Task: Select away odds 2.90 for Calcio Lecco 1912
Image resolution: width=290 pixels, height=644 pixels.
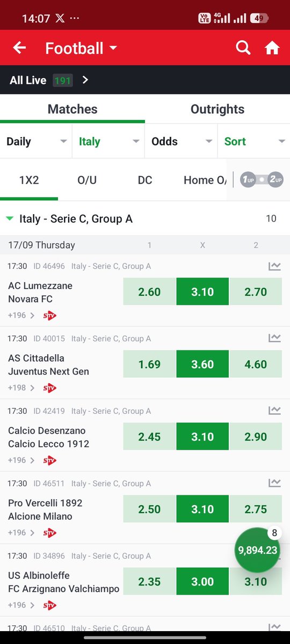Action: pos(256,436)
